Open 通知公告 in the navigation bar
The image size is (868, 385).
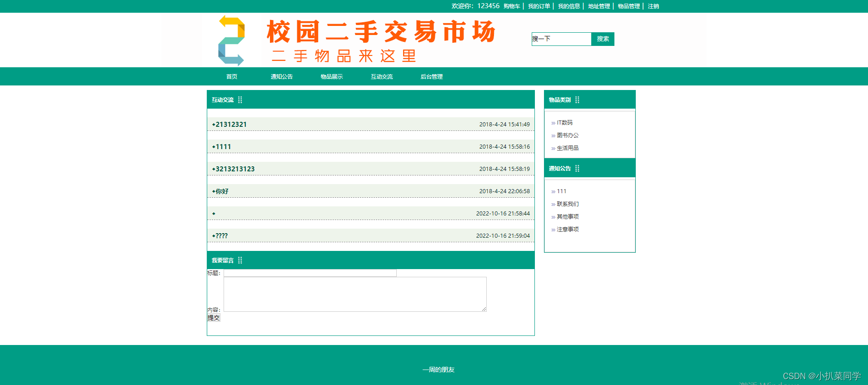click(x=282, y=77)
